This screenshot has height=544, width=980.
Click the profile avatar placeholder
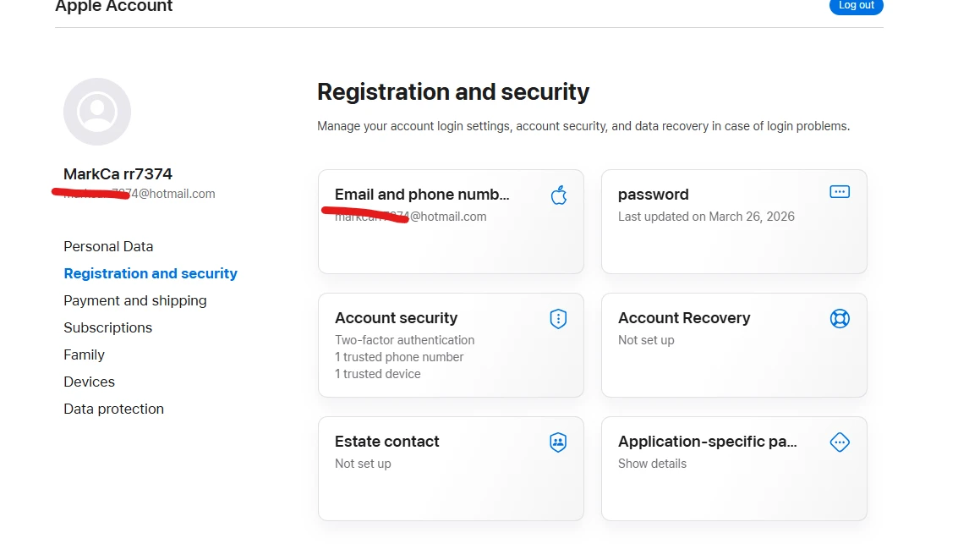pos(97,112)
